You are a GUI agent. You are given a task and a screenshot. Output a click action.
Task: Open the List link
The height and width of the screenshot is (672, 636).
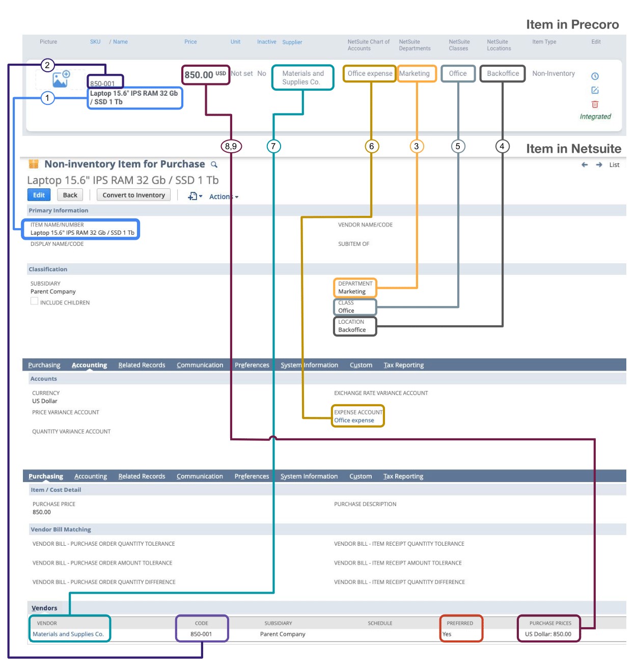click(x=614, y=165)
